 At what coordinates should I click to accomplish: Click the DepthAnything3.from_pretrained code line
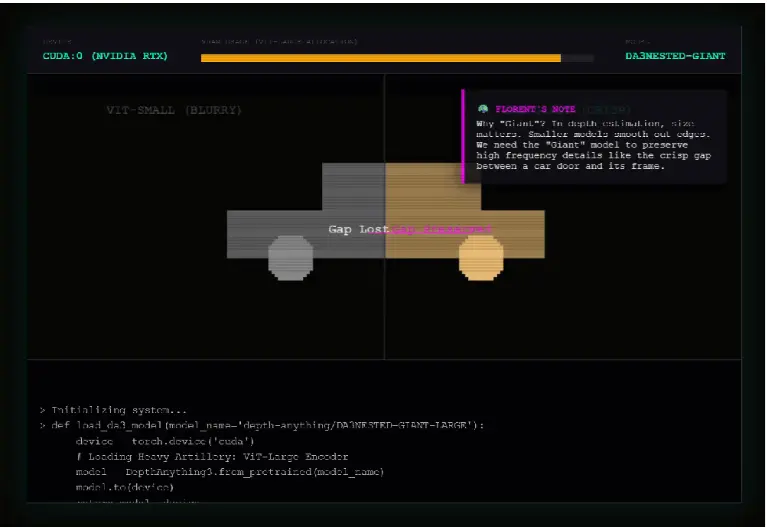[229, 471]
